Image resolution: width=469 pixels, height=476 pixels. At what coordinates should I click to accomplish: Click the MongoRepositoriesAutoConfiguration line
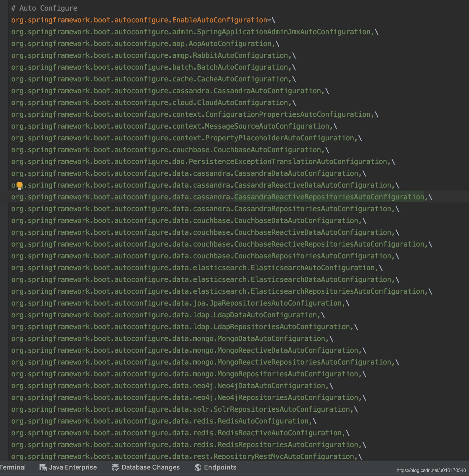click(x=189, y=374)
